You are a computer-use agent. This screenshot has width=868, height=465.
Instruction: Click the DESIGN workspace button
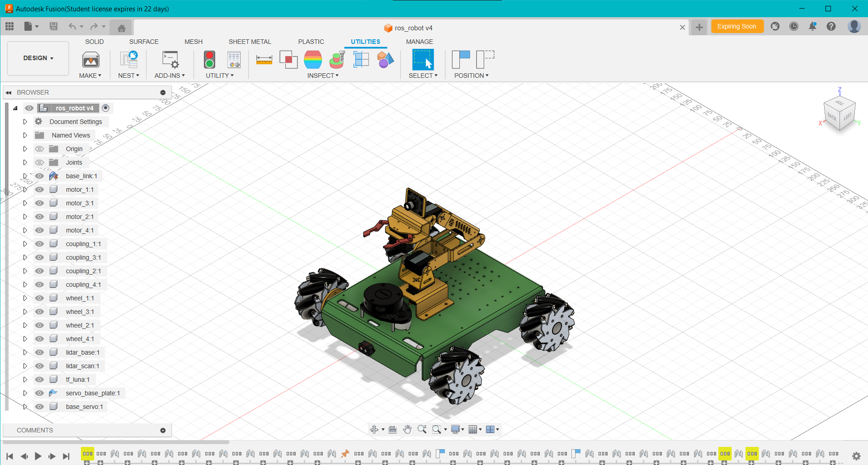coord(38,58)
